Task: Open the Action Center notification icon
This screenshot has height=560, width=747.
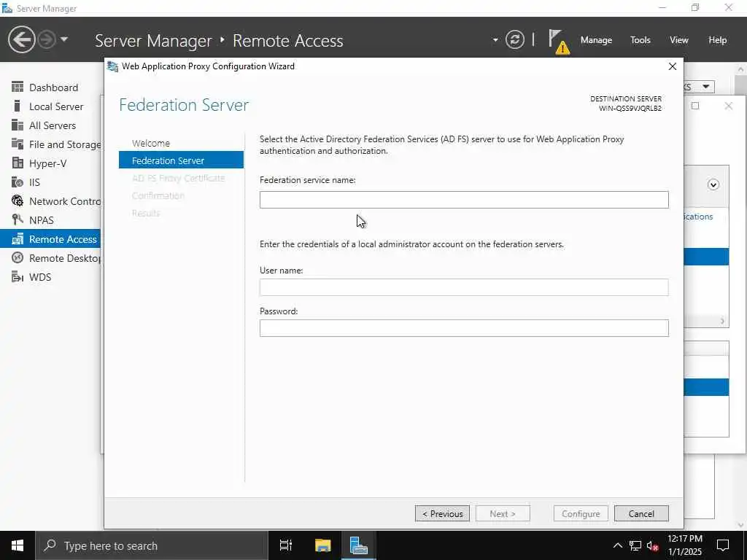Action: (x=723, y=545)
